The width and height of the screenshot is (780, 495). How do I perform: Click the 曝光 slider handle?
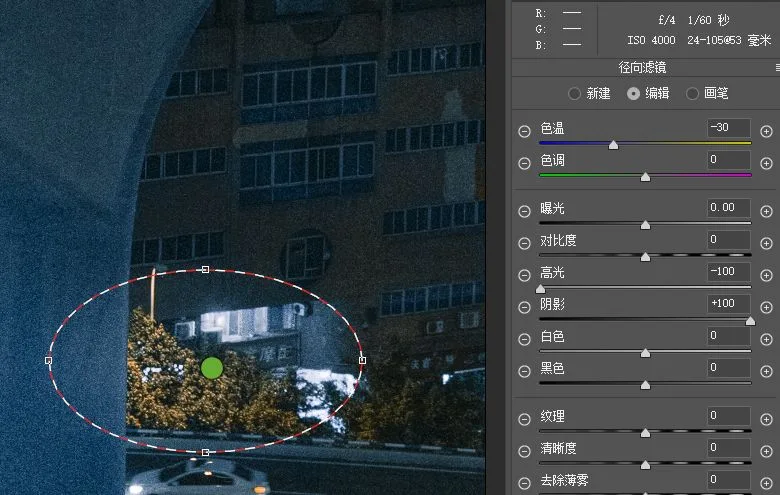click(645, 225)
